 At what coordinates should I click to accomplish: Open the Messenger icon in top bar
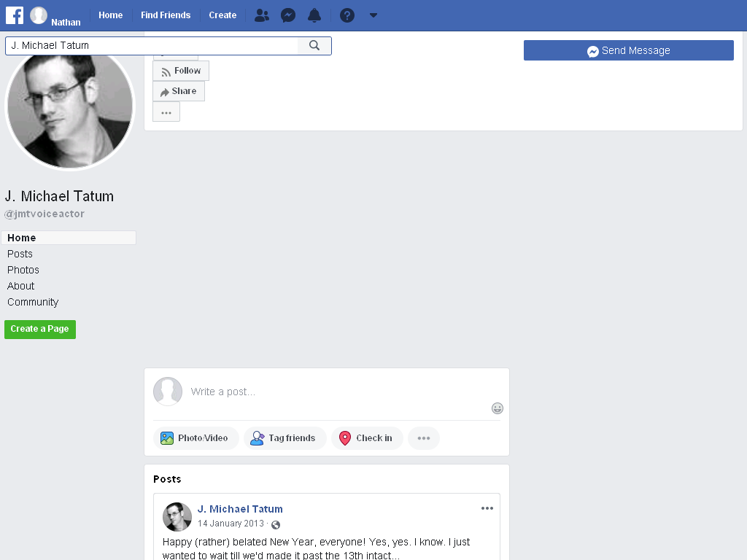point(288,16)
